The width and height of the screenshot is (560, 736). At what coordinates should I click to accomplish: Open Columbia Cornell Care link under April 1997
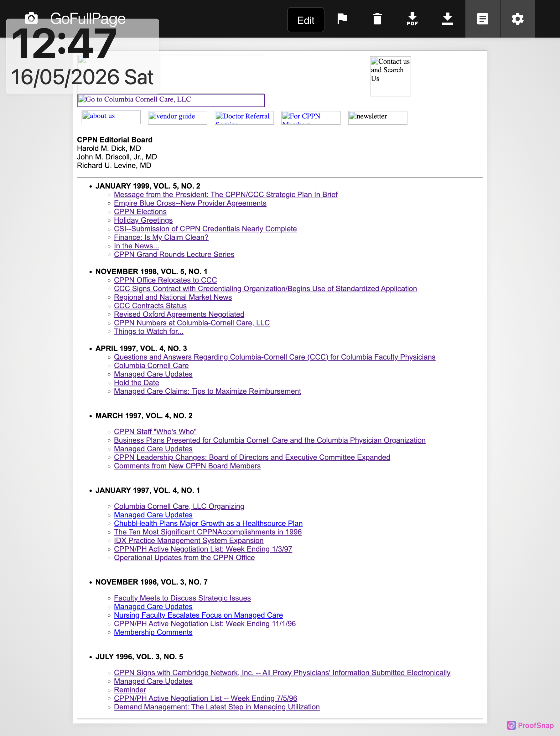point(151,366)
